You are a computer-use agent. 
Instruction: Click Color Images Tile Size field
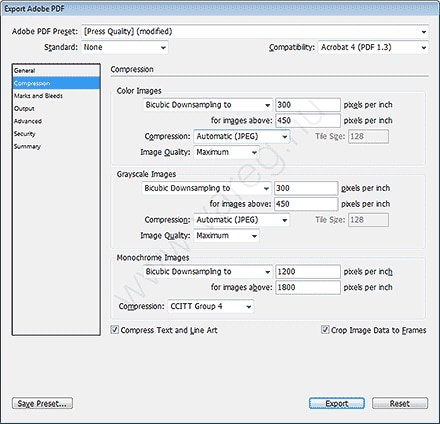368,137
